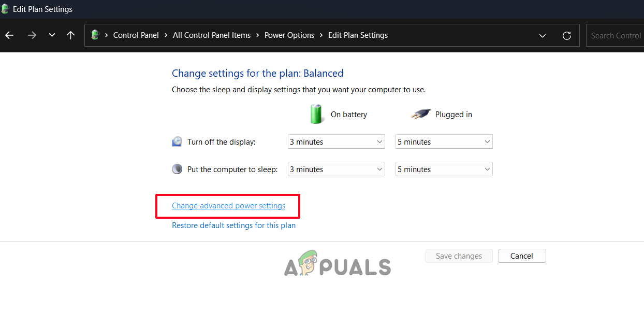Go up one folder level
Viewport: 644px width, 311px height.
(x=71, y=35)
